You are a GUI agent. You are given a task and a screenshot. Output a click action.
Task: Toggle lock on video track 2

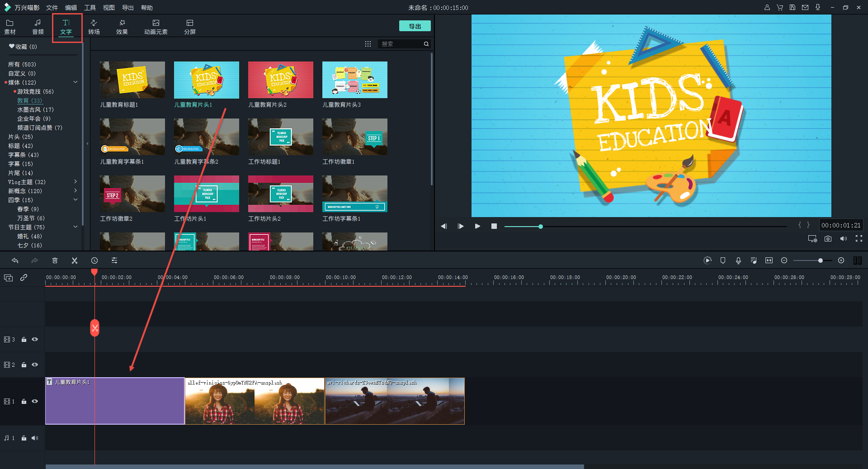[24, 365]
